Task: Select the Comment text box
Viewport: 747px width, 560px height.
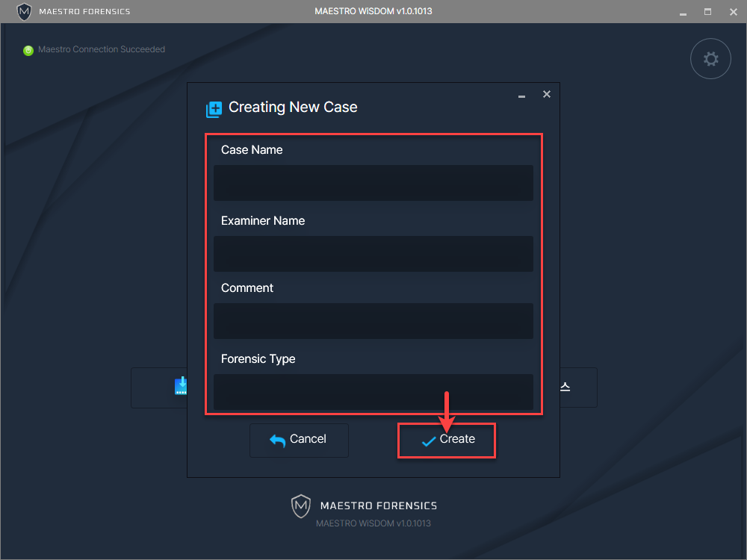Action: pyautogui.click(x=373, y=321)
